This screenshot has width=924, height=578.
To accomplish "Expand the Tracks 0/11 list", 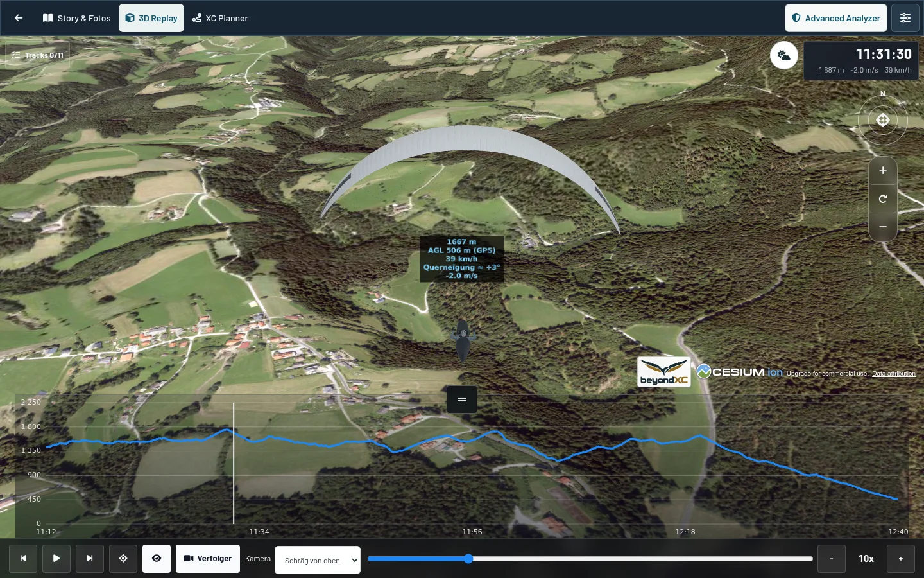I will (38, 55).
